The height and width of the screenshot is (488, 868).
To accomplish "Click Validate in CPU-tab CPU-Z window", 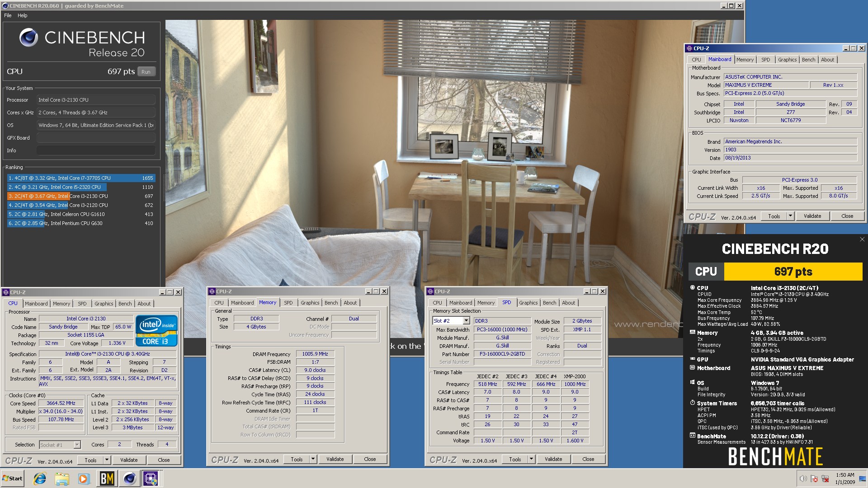I will pyautogui.click(x=129, y=460).
